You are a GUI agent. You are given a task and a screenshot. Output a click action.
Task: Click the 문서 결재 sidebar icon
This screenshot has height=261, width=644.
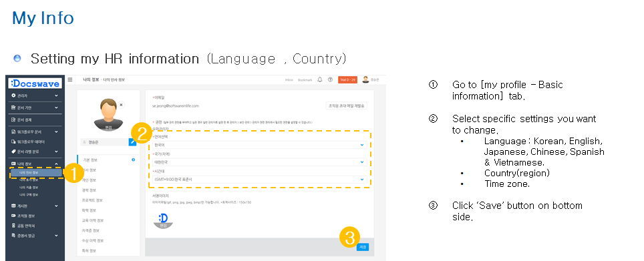13,120
